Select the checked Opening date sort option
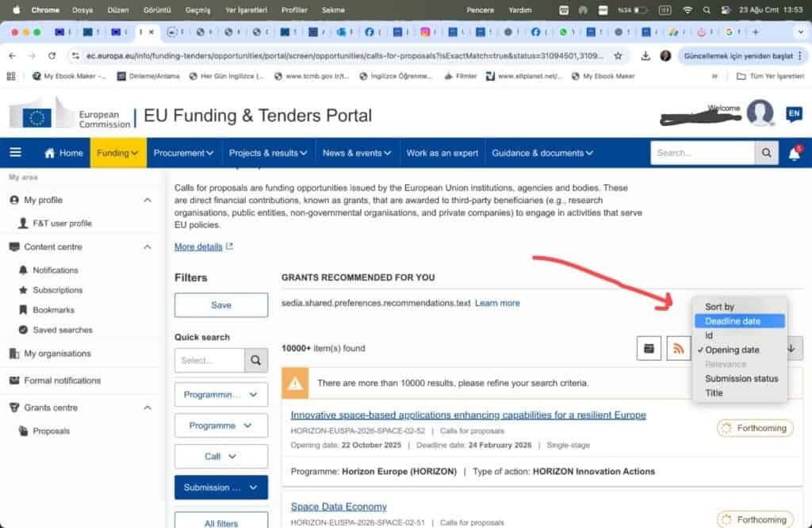This screenshot has height=528, width=812. click(733, 350)
